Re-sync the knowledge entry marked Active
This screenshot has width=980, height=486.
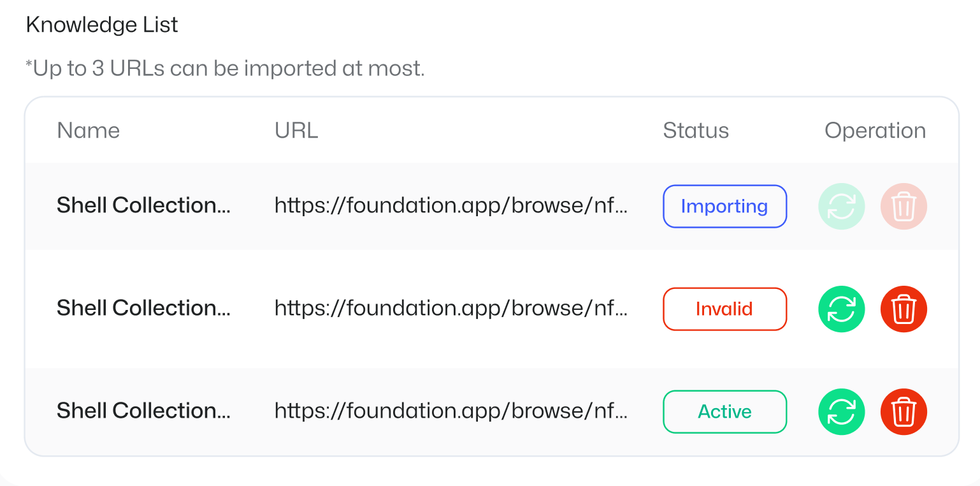841,412
